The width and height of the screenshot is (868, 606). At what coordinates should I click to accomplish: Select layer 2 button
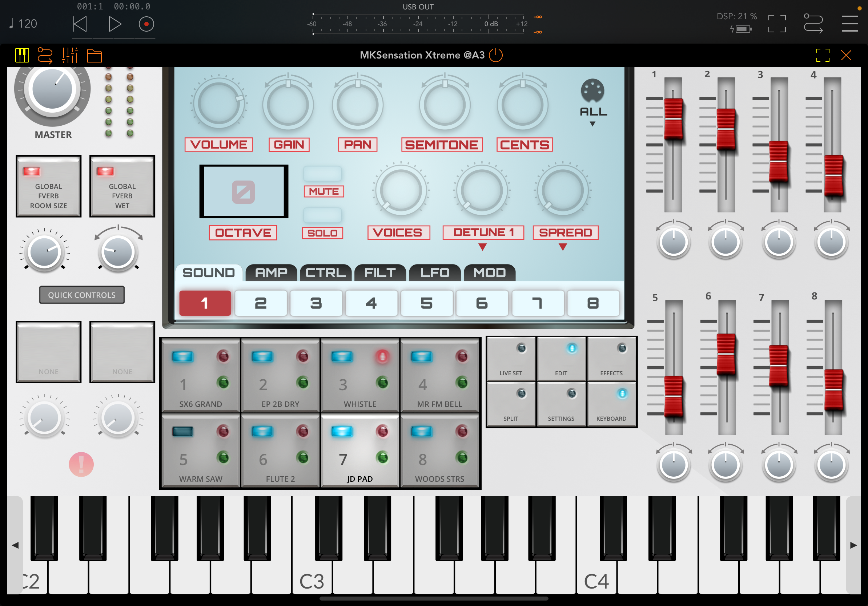click(x=261, y=303)
